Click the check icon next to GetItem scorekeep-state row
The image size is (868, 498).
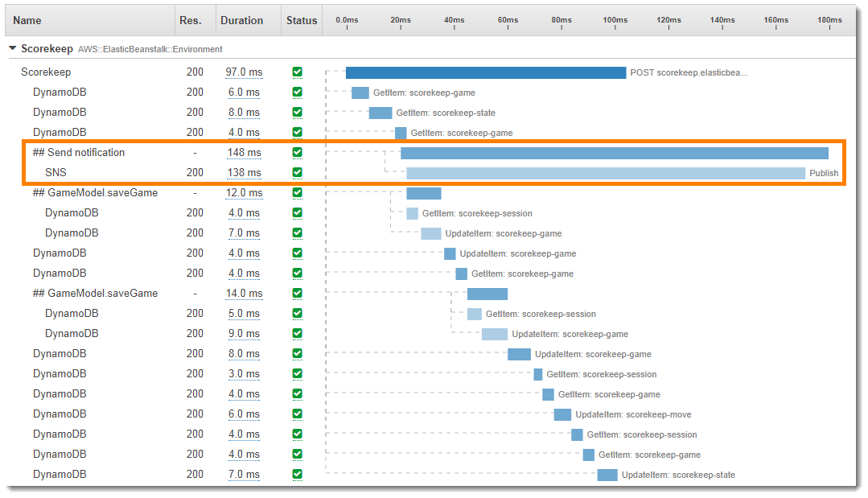point(297,112)
